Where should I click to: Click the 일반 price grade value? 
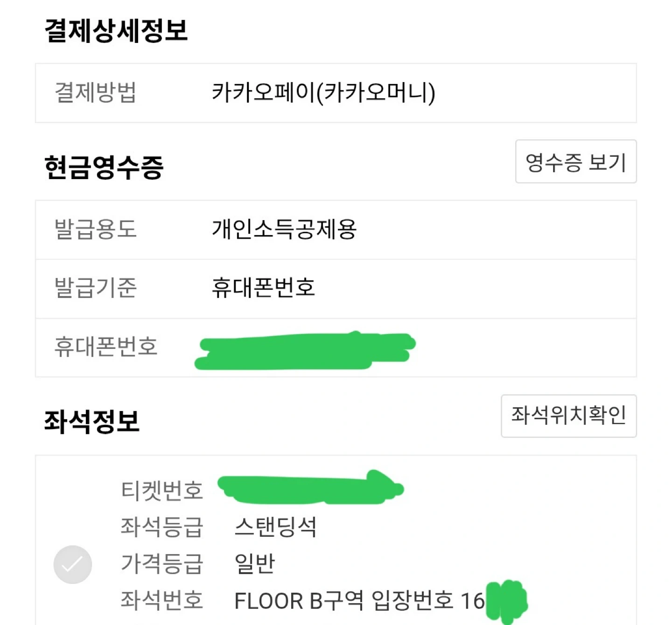(255, 563)
